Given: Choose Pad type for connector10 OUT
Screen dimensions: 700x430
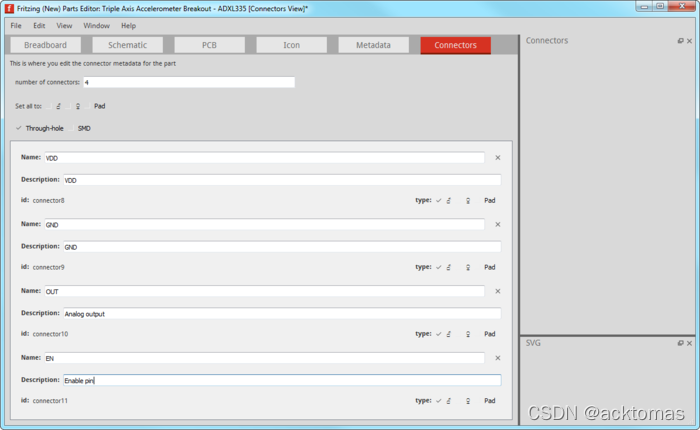Looking at the screenshot, I should click(x=486, y=334).
